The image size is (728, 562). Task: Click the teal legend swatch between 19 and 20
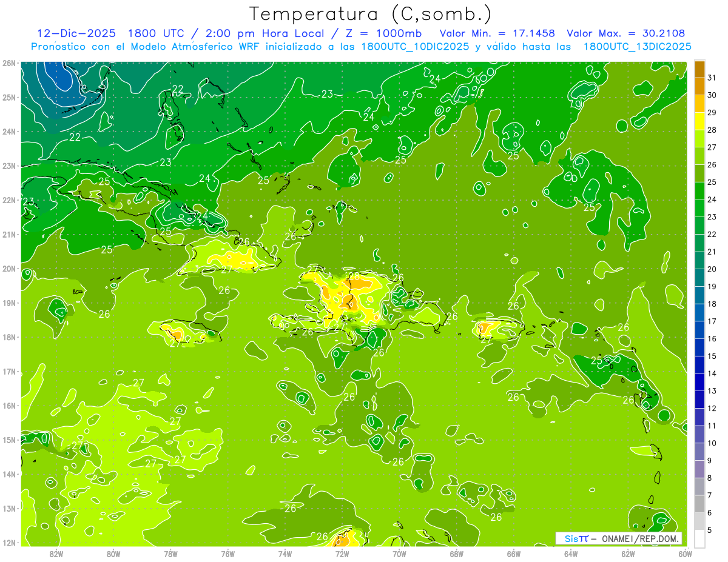pyautogui.click(x=699, y=278)
